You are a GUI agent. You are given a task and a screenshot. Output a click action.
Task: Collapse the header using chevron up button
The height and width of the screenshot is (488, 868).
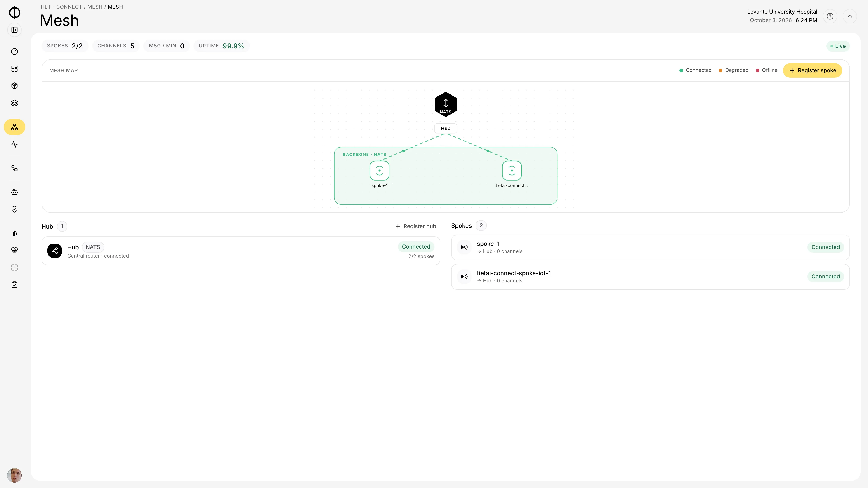tap(850, 16)
